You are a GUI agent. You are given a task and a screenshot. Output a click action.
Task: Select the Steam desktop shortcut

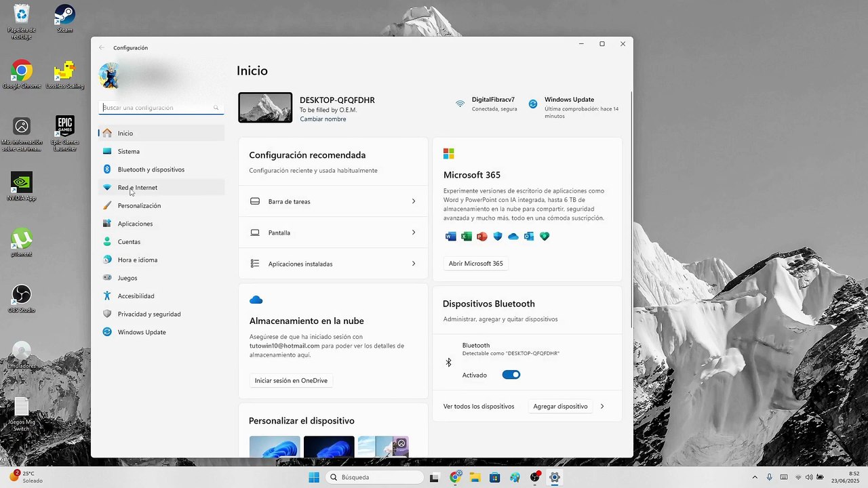point(64,19)
